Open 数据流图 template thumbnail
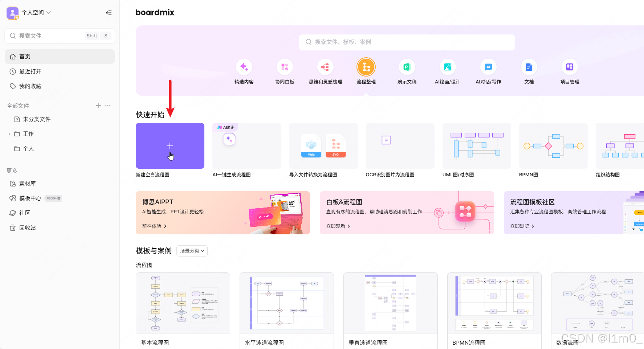Image resolution: width=644 pixels, height=349 pixels. coord(598,303)
